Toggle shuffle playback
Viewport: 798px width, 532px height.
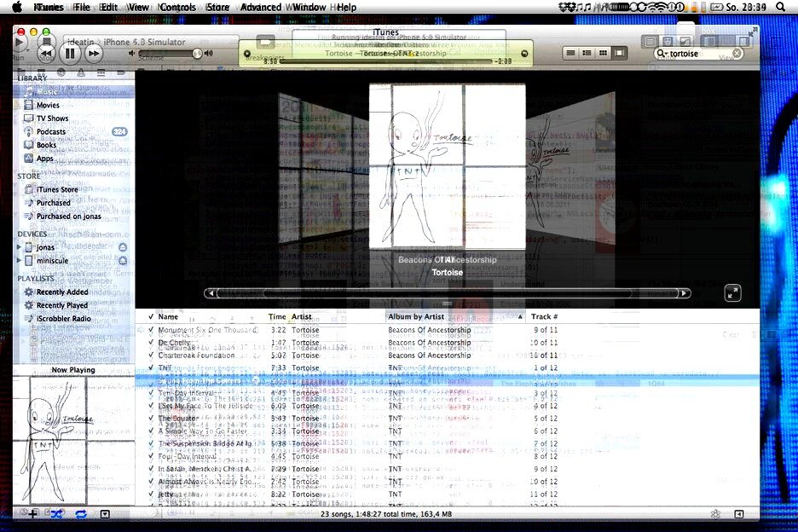57,514
